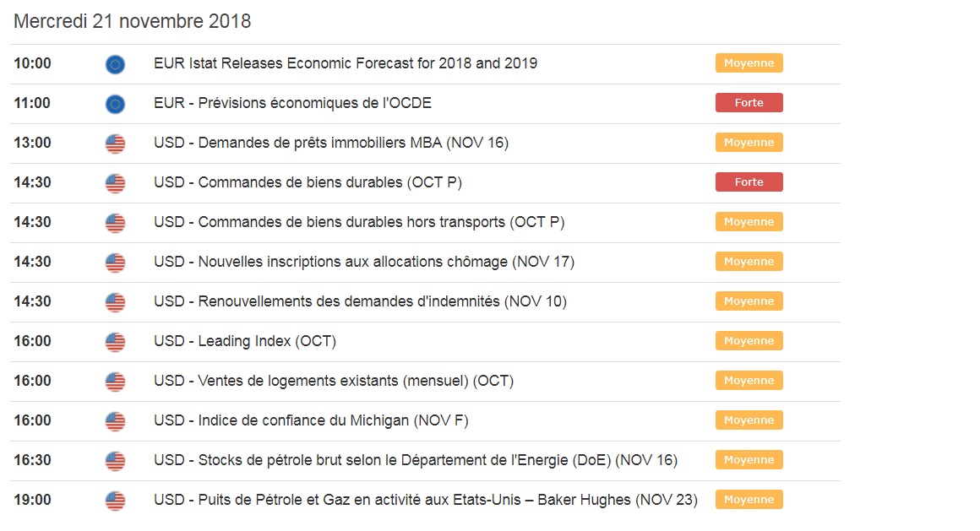
Task: Click the Forte badge for OCDE forecasts
Action: coord(749,103)
